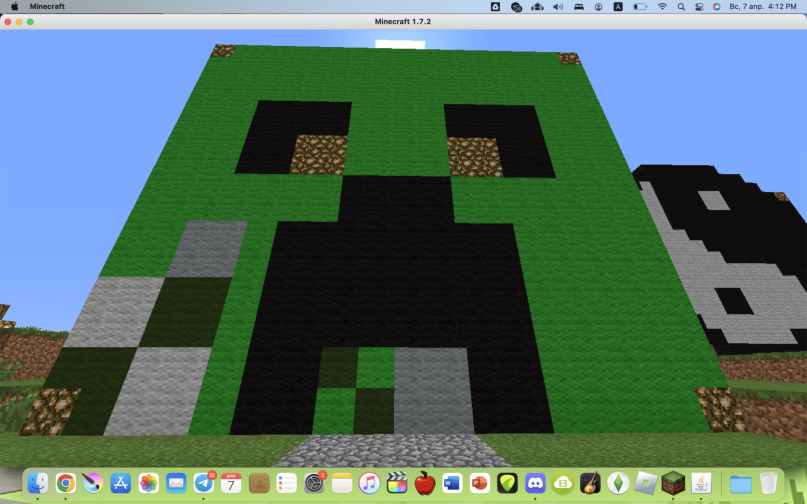
Task: Open the Wi-Fi menu
Action: (x=662, y=6)
